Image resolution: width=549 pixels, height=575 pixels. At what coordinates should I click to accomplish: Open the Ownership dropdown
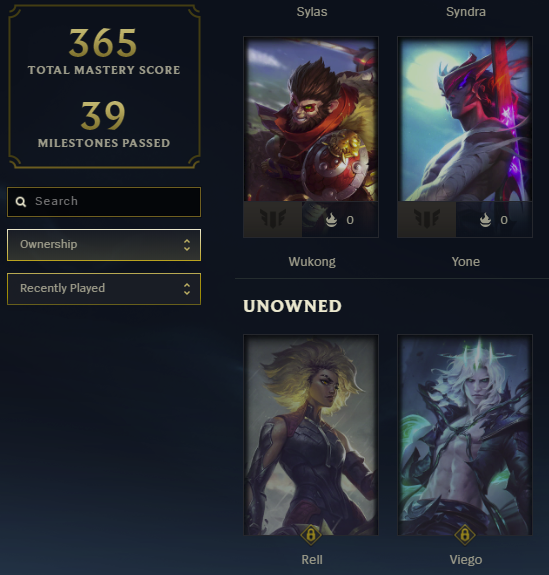click(x=104, y=245)
